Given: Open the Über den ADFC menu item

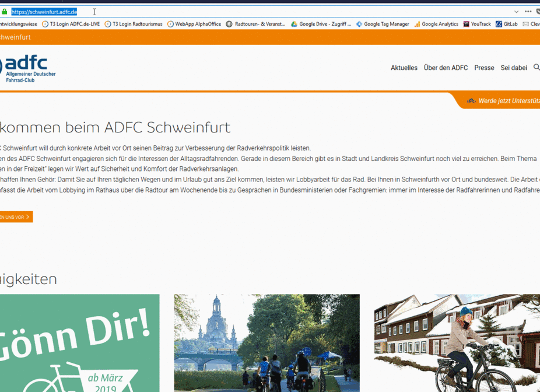Looking at the screenshot, I should (446, 68).
